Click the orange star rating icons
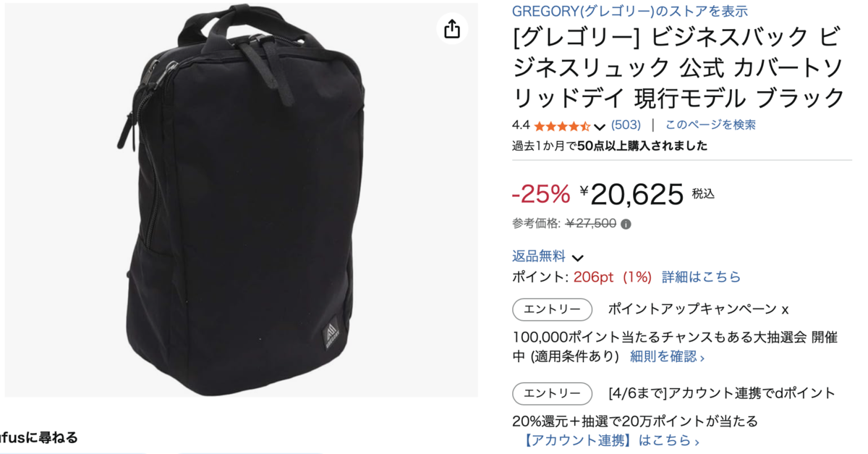 point(562,126)
